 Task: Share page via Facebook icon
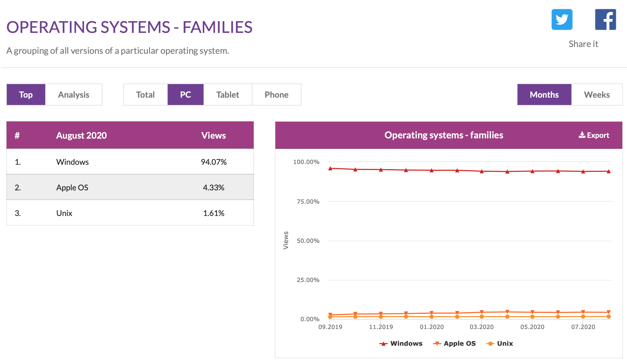coord(605,20)
